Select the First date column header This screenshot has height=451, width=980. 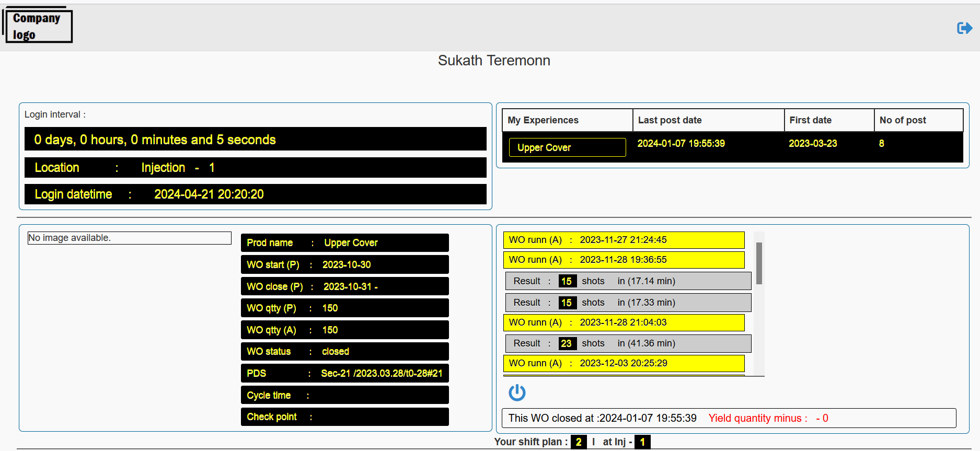coord(829,120)
